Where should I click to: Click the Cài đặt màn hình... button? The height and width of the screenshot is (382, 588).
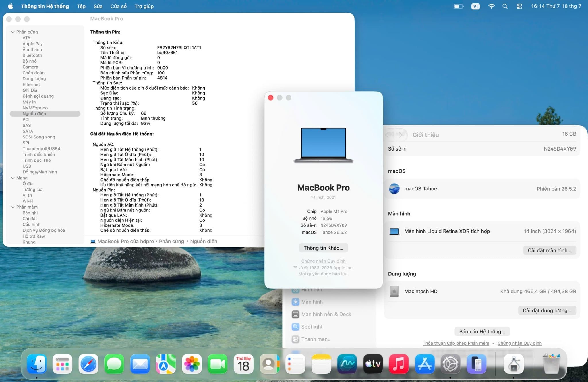(550, 250)
